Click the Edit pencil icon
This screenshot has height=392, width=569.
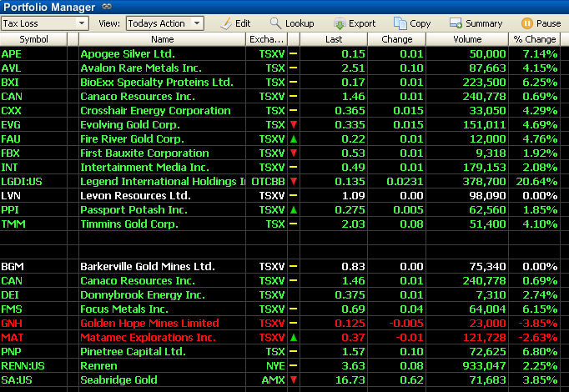click(x=225, y=23)
